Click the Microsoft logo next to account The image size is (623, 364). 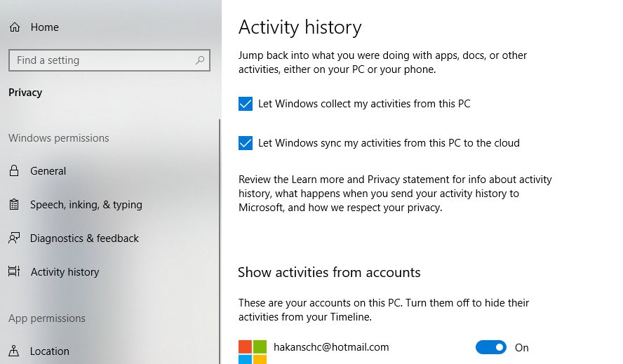(253, 351)
